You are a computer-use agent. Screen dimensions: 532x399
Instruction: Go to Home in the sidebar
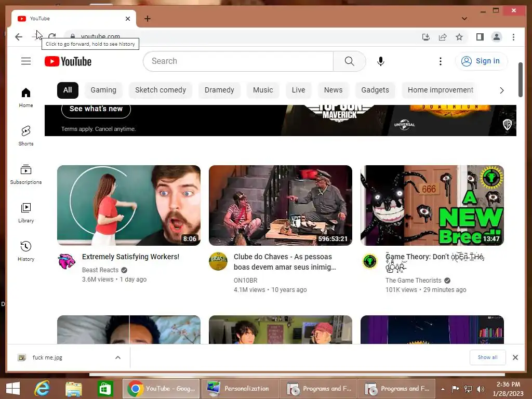click(26, 98)
